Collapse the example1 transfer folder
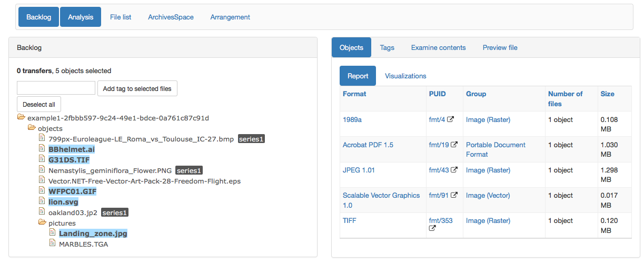The height and width of the screenshot is (264, 644). coord(21,117)
